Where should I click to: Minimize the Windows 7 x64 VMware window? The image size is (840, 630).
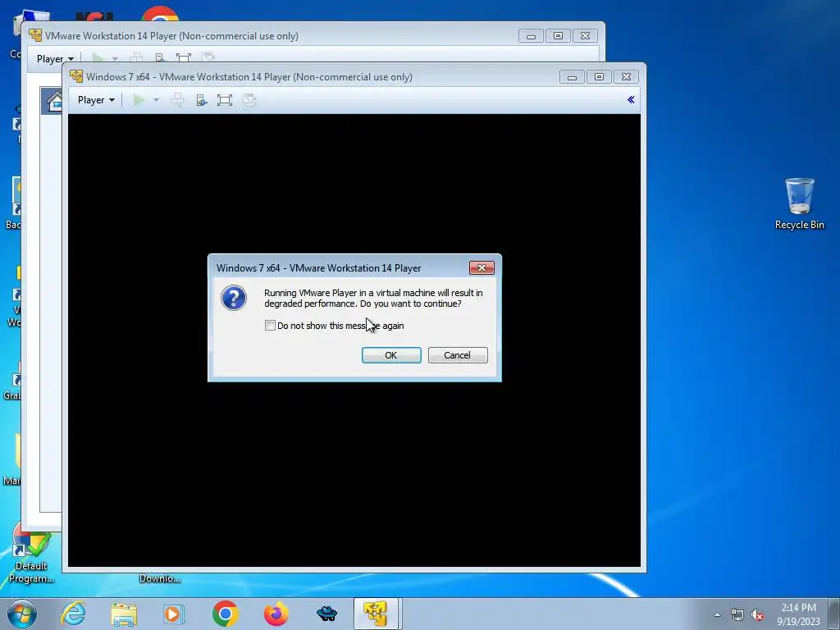572,77
